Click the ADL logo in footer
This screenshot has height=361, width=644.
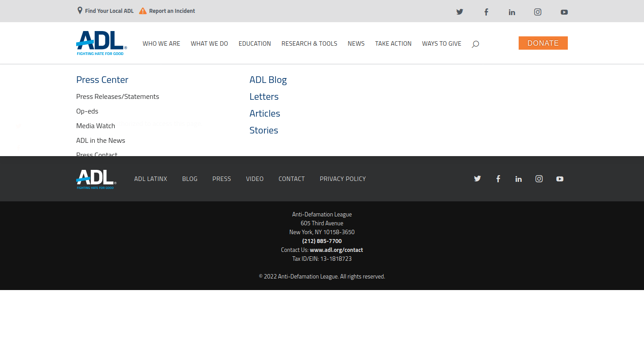click(x=96, y=179)
